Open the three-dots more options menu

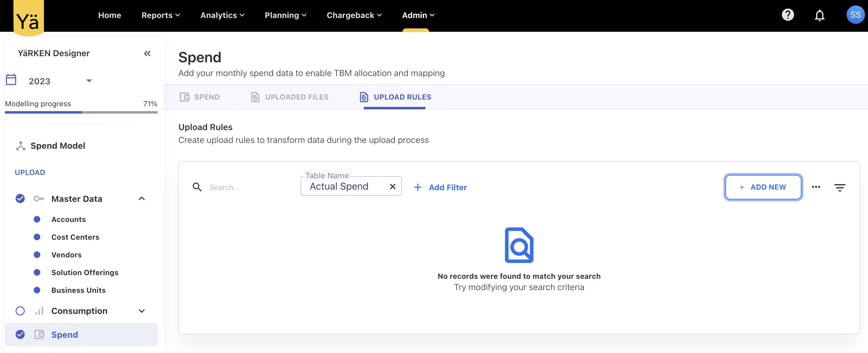point(816,187)
